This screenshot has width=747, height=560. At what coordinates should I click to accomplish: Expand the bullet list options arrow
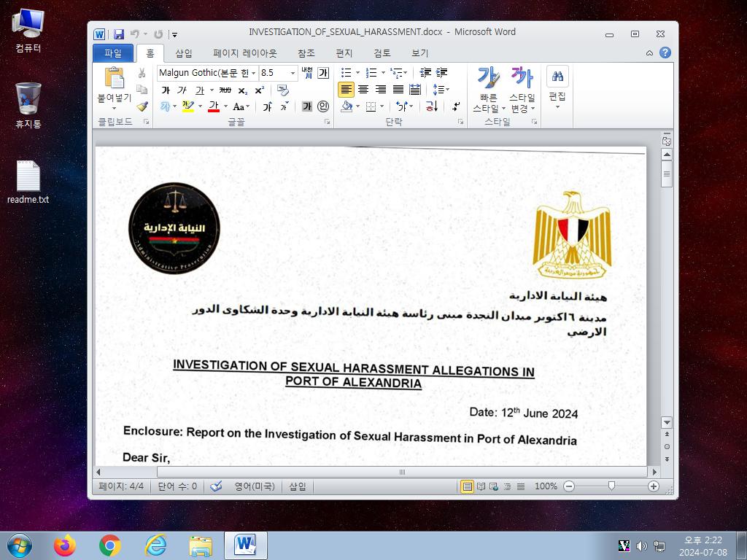(x=357, y=73)
